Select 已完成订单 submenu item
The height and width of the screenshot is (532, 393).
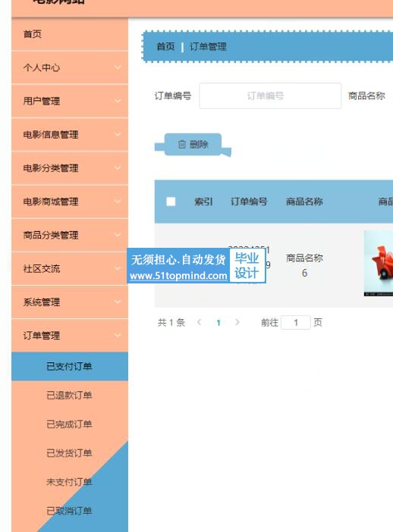click(70, 424)
